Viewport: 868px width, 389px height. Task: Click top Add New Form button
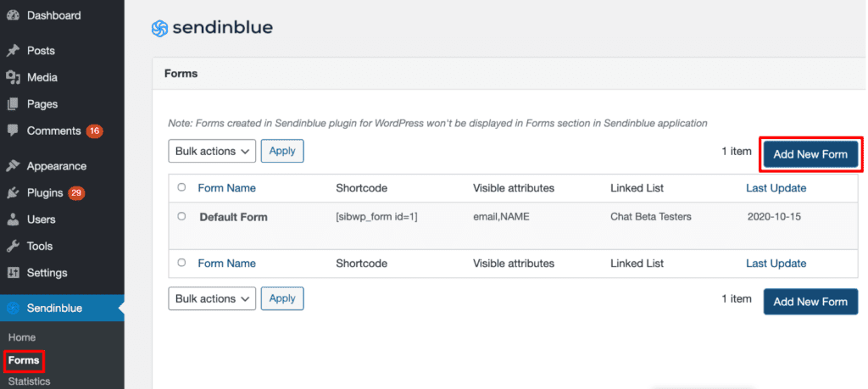coord(810,154)
